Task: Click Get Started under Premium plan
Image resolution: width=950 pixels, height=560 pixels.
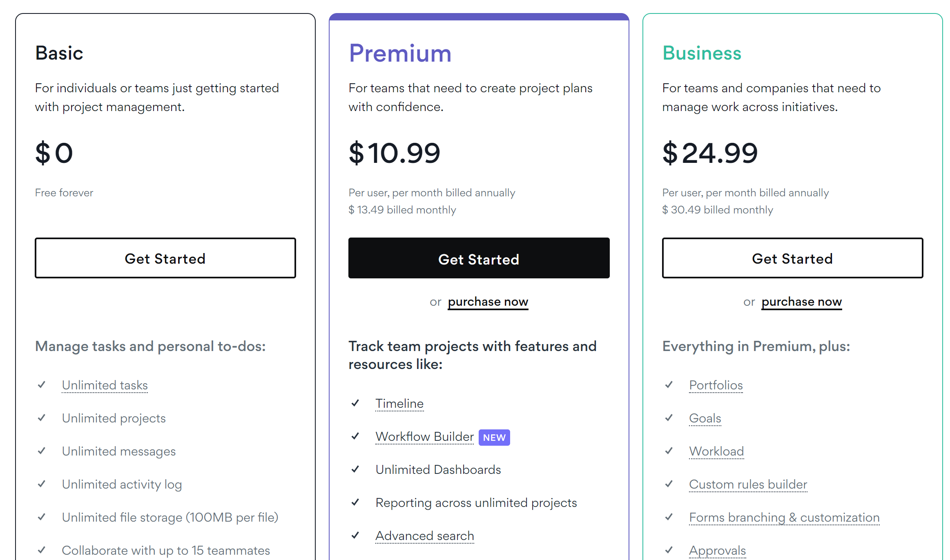Action: coord(479,258)
